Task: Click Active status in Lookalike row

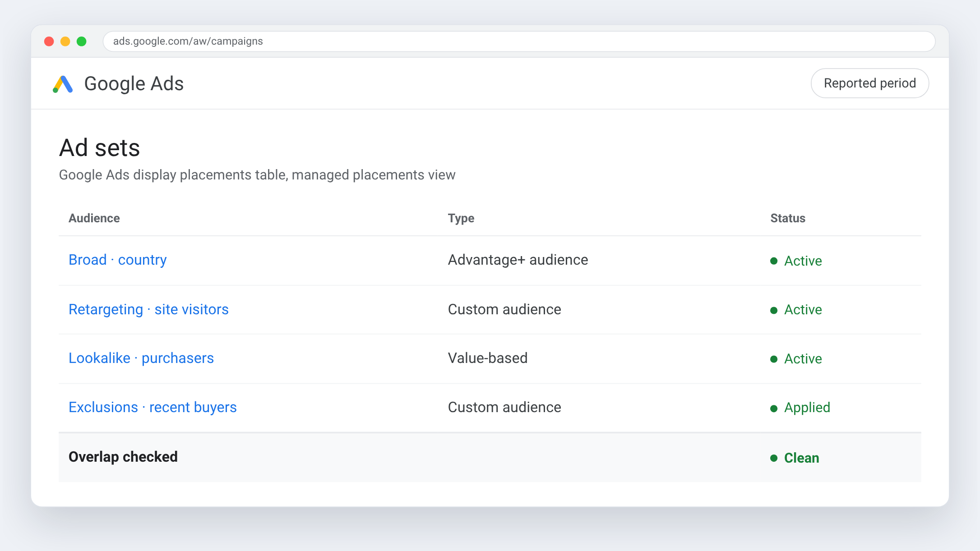Action: 796,359
